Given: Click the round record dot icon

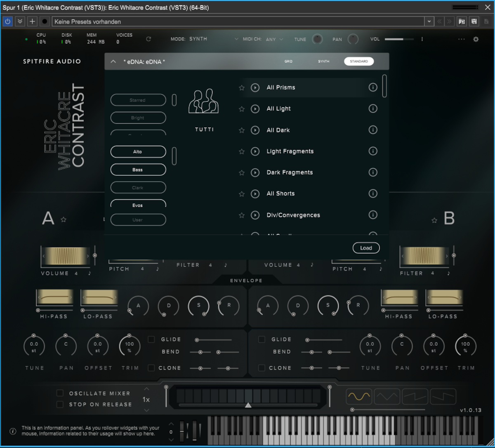Looking at the screenshot, I should [45, 21].
